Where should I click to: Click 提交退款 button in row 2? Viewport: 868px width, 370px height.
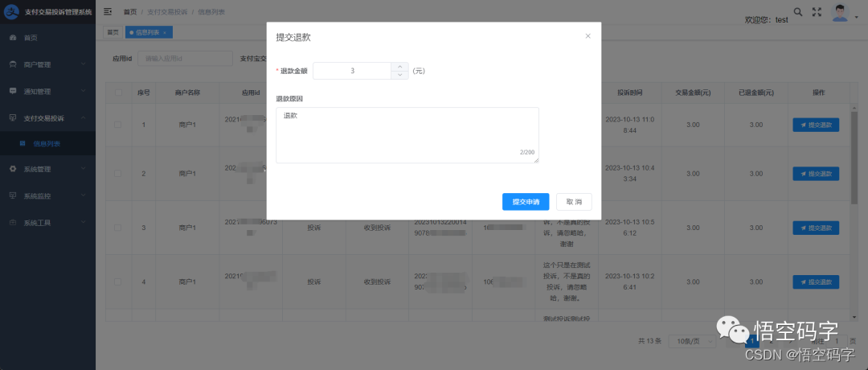(x=816, y=174)
